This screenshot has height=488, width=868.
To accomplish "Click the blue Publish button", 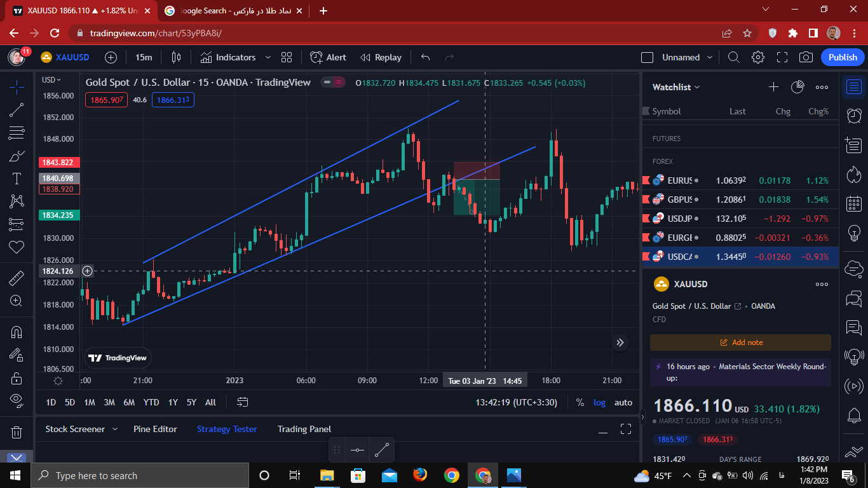I will coord(843,57).
